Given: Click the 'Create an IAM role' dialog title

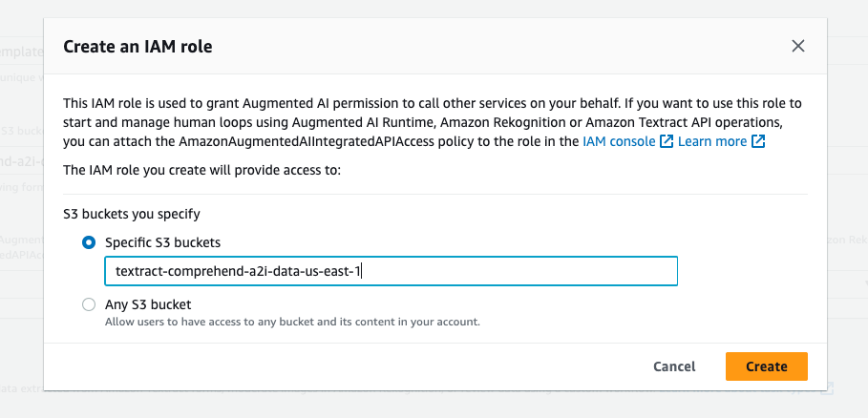Looking at the screenshot, I should [138, 46].
